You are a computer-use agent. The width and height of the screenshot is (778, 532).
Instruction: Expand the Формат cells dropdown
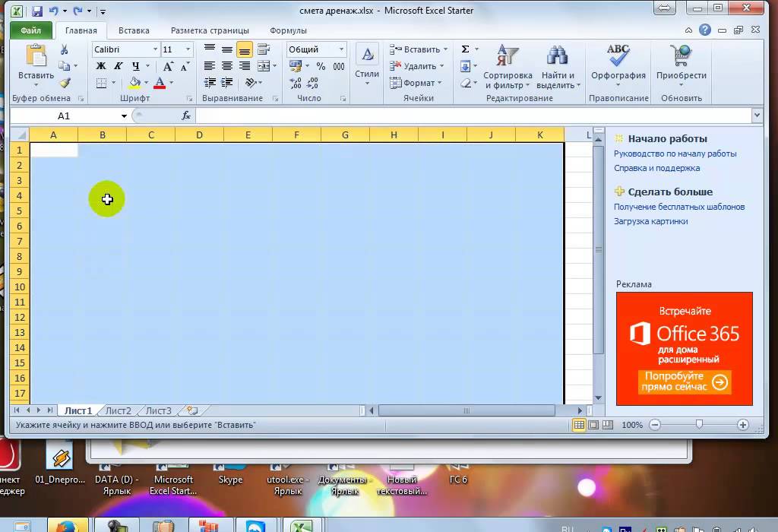pyautogui.click(x=440, y=83)
